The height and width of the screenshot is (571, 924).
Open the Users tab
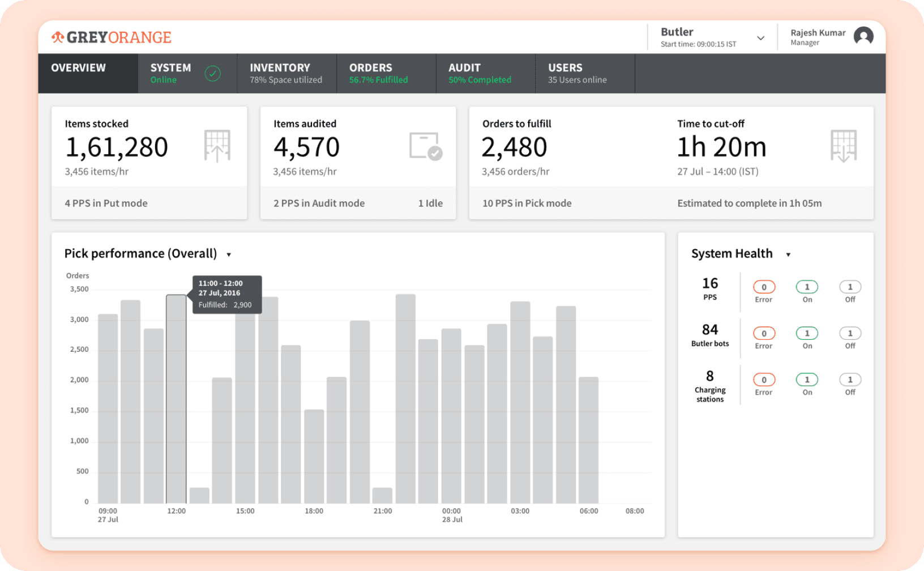pos(577,73)
